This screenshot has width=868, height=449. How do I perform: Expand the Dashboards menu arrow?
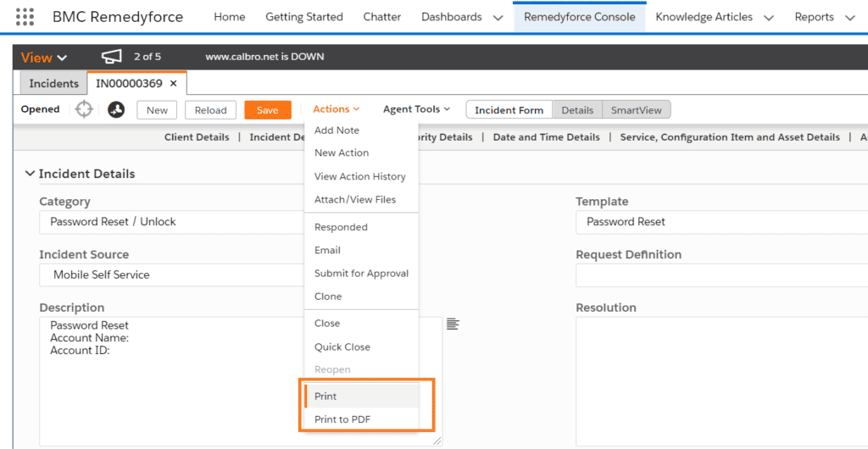(x=498, y=18)
